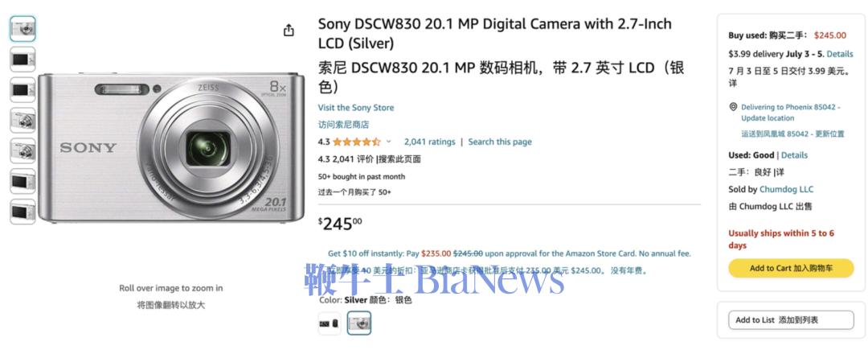Open delivery Details link
The height and width of the screenshot is (350, 868).
tap(840, 54)
